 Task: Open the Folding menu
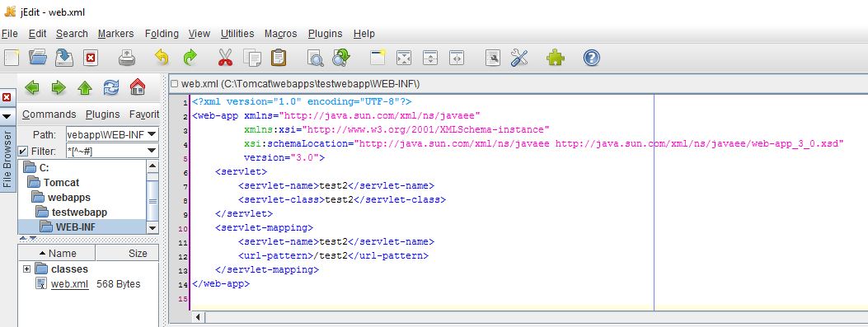(x=162, y=34)
